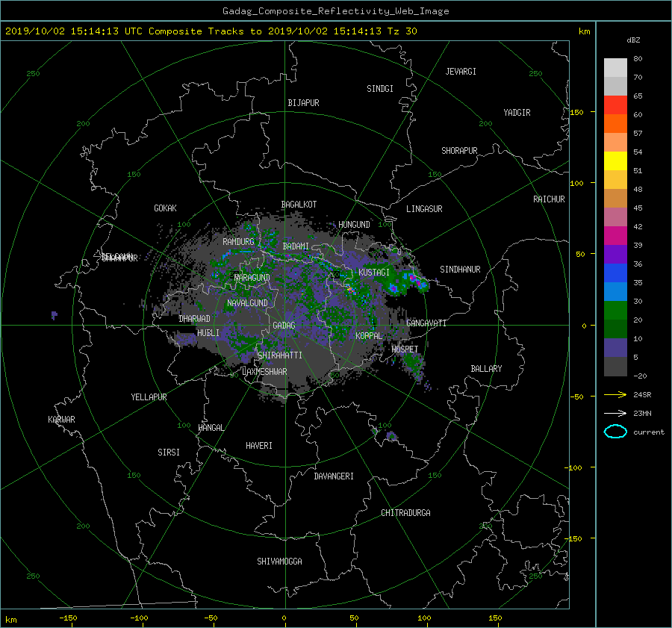The width and height of the screenshot is (672, 628).
Task: Click the dBZ legend heading
Action: click(633, 40)
